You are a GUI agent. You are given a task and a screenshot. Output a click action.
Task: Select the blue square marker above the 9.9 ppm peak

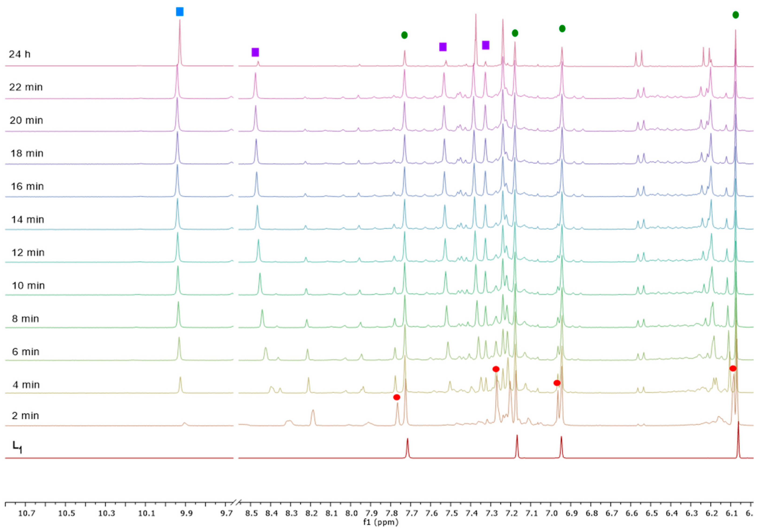(180, 12)
